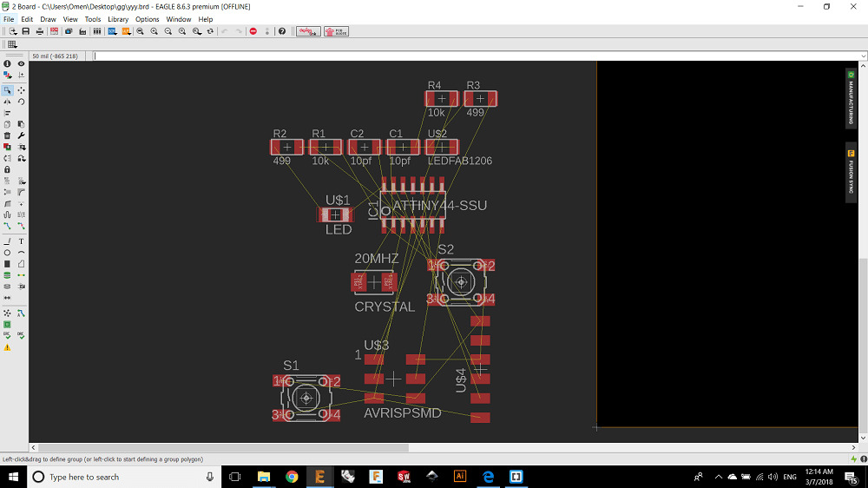868x488 pixels.
Task: Click the PCB Quote button
Action: pyautogui.click(x=337, y=31)
